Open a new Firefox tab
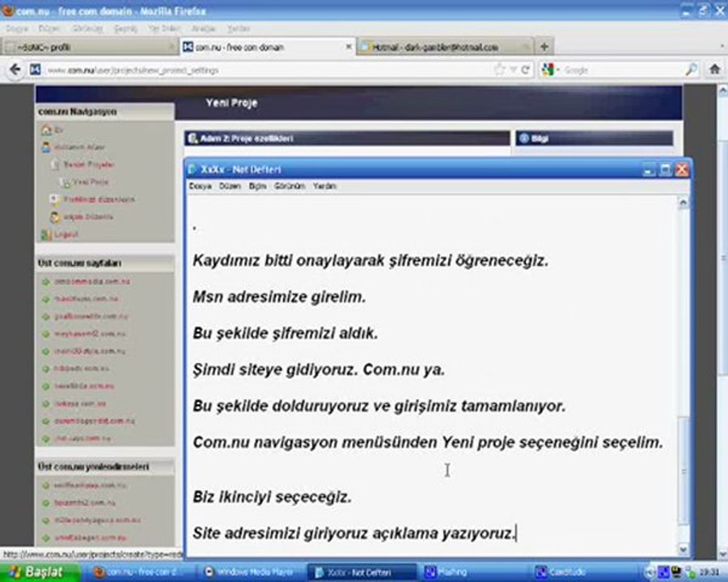The height and width of the screenshot is (582, 728). tap(544, 46)
